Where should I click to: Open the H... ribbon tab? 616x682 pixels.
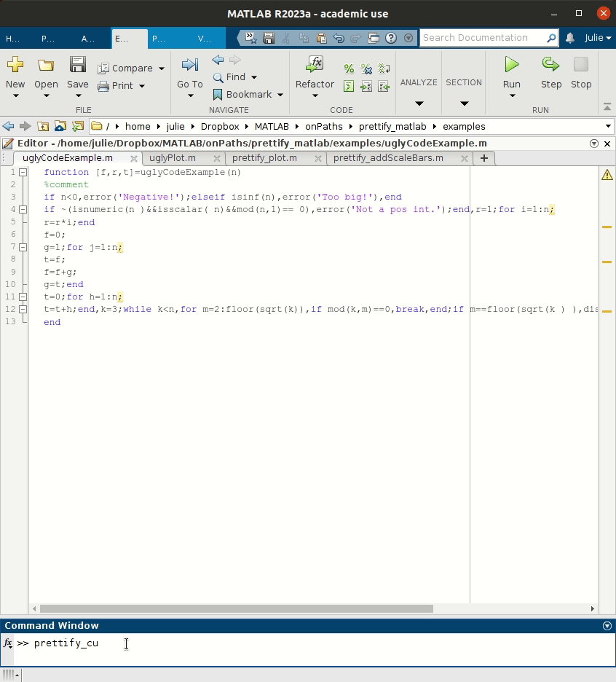click(x=12, y=39)
